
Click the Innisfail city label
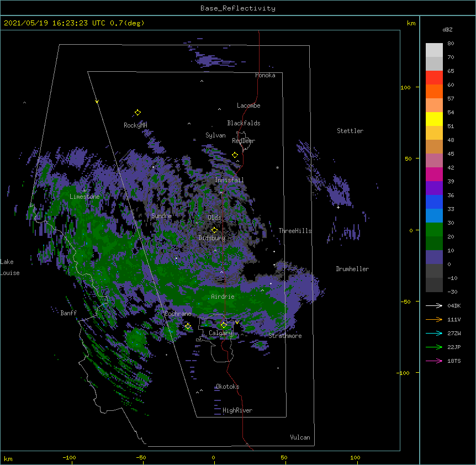click(x=229, y=180)
